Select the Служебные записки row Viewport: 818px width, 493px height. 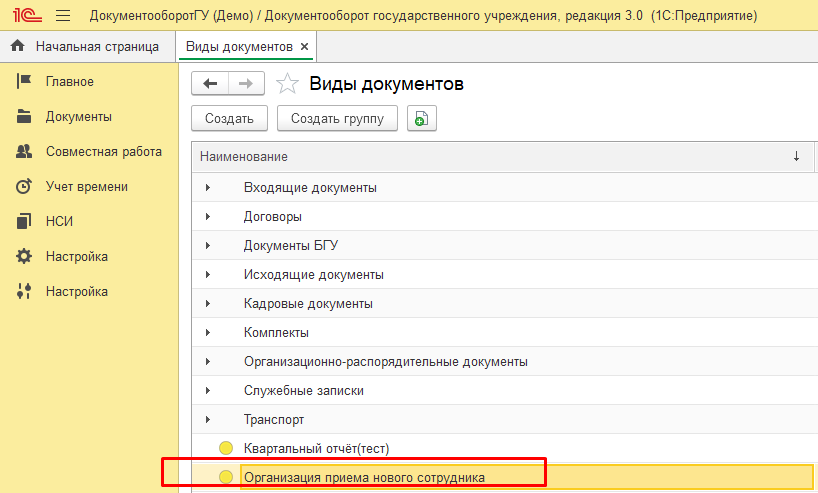[x=504, y=390]
